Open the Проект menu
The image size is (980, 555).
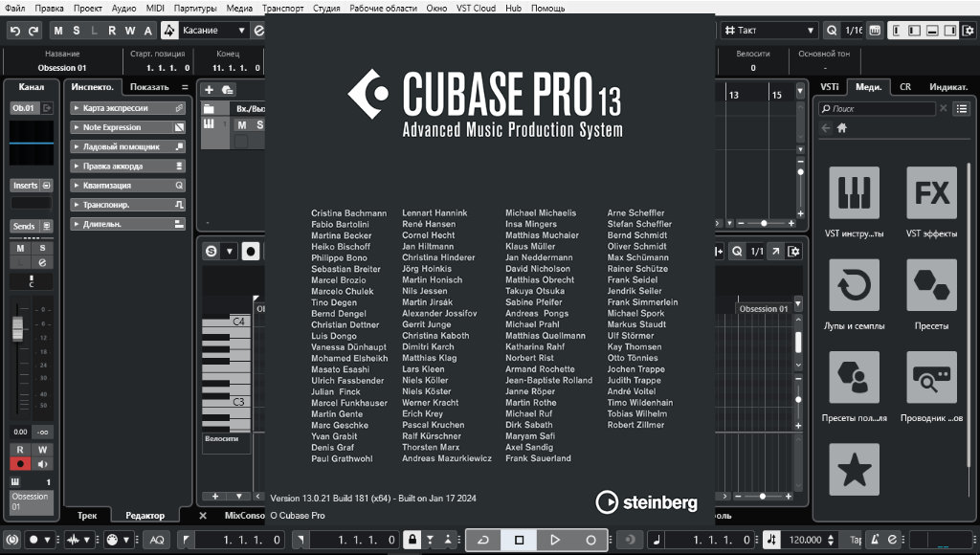(87, 8)
